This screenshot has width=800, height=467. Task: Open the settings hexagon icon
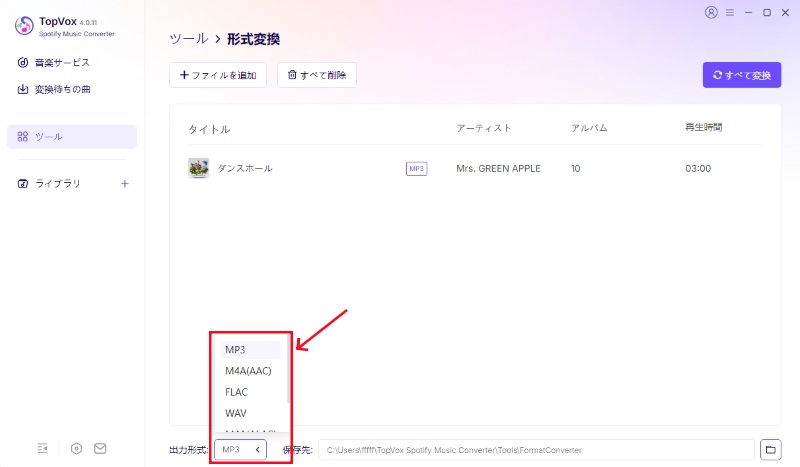[76, 448]
